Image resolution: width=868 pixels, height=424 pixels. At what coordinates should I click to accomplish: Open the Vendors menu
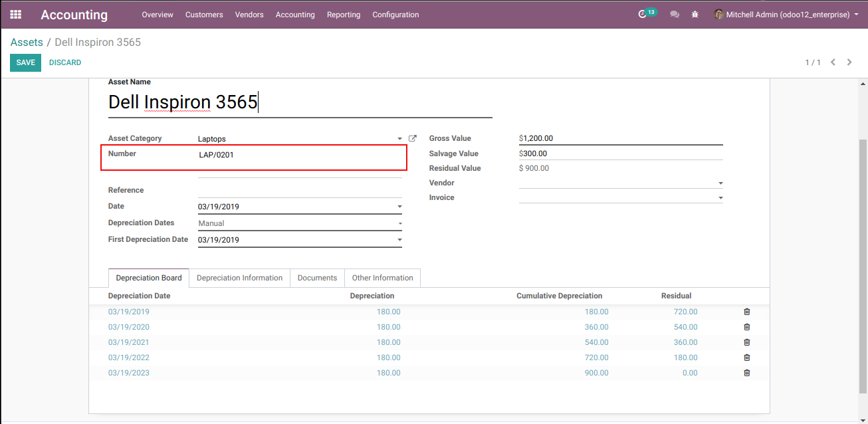click(249, 15)
